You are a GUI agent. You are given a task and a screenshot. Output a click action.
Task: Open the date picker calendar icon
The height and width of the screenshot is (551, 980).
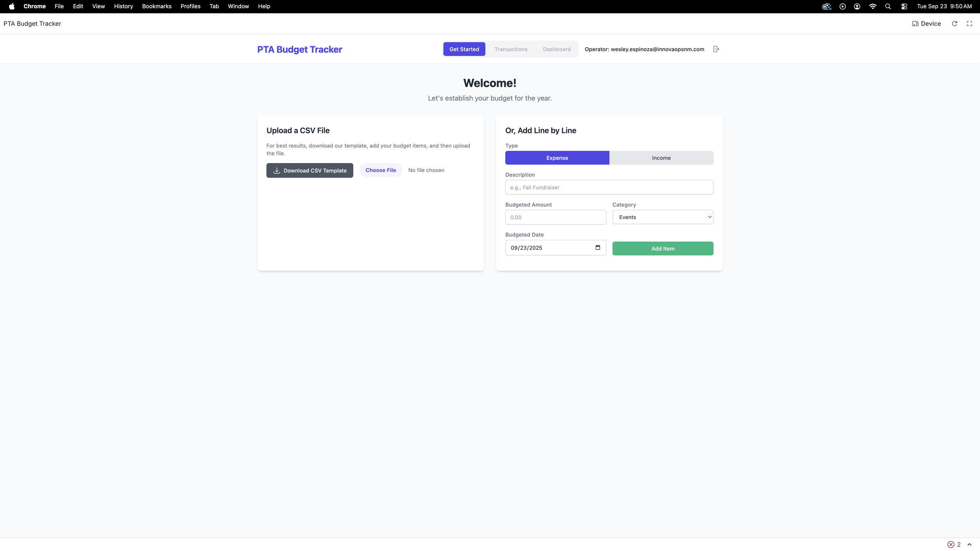[x=597, y=247]
